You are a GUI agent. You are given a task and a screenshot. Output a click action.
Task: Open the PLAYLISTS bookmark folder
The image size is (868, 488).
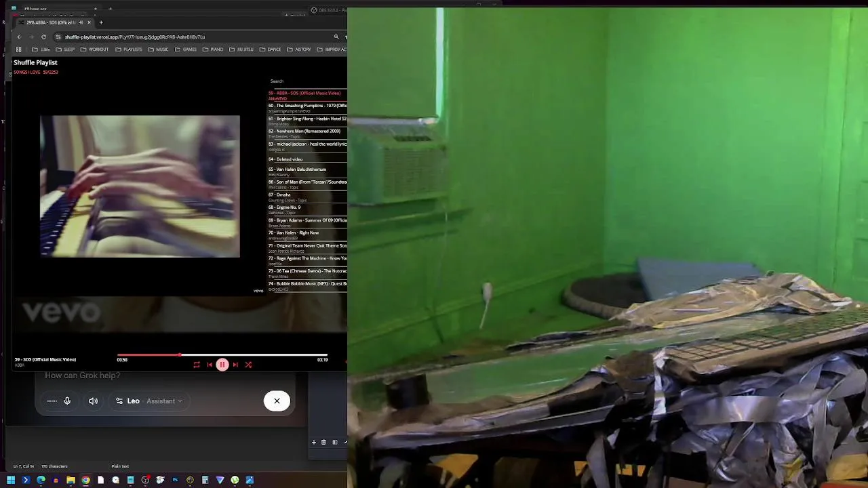click(129, 49)
